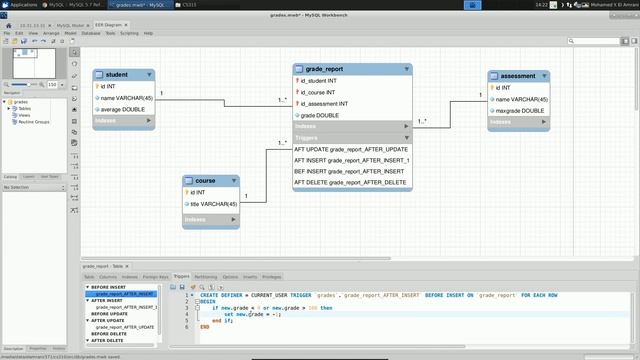Click the save icon in trigger editor toolbar
The width and height of the screenshot is (640, 360).
182,287
